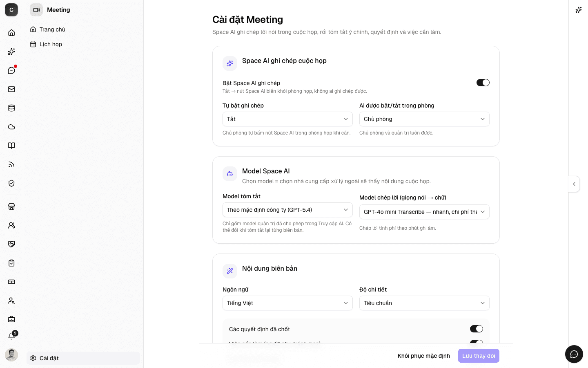The image size is (588, 368).
Task: Open the mail envelope icon
Action: (11, 89)
